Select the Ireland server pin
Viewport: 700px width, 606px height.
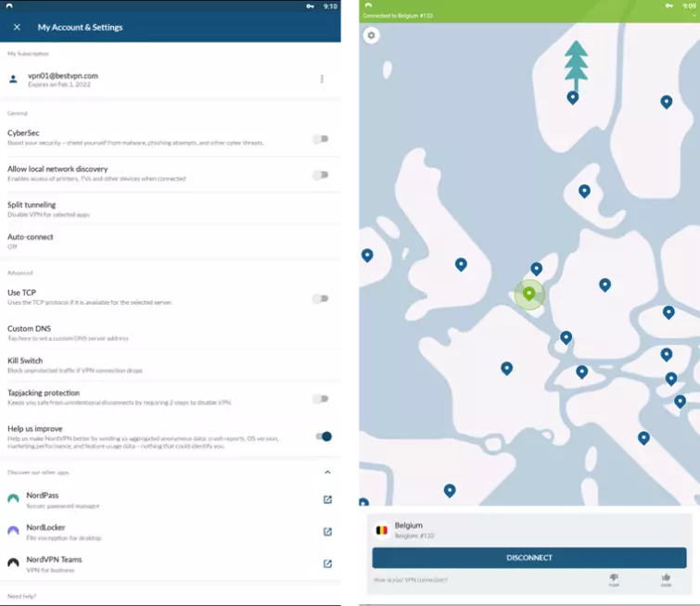point(367,256)
